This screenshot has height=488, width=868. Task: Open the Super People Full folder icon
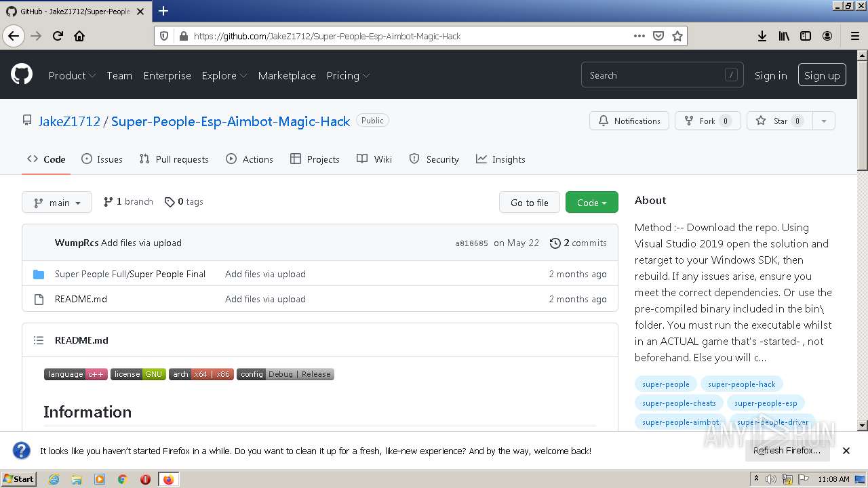click(39, 274)
